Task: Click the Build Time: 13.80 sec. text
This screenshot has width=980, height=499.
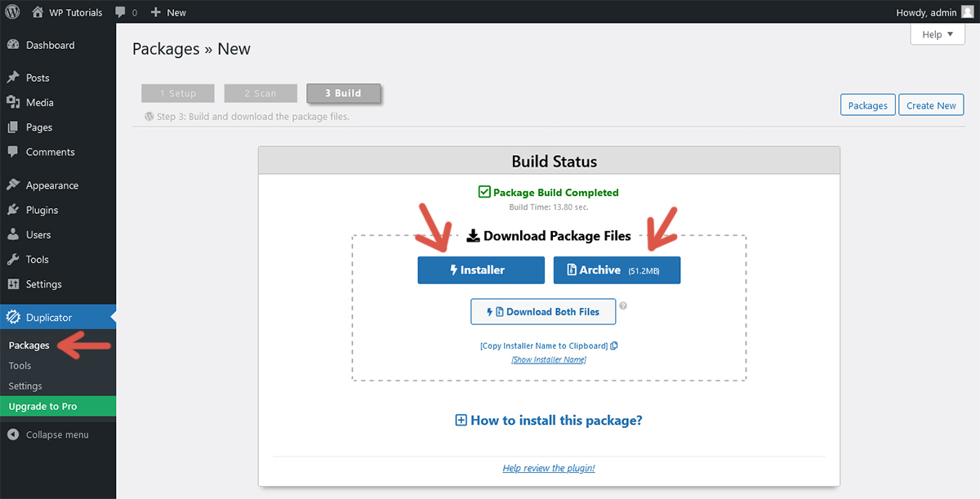Action: (x=549, y=207)
